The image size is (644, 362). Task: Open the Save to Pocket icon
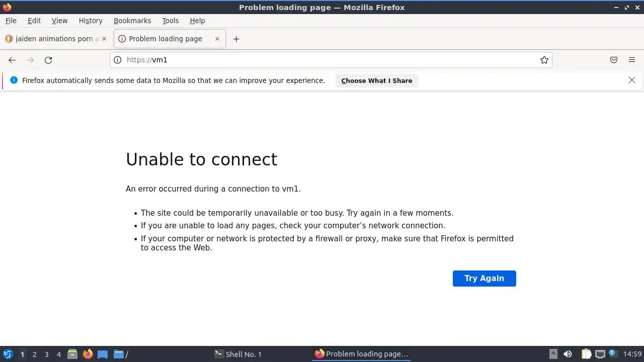[614, 60]
